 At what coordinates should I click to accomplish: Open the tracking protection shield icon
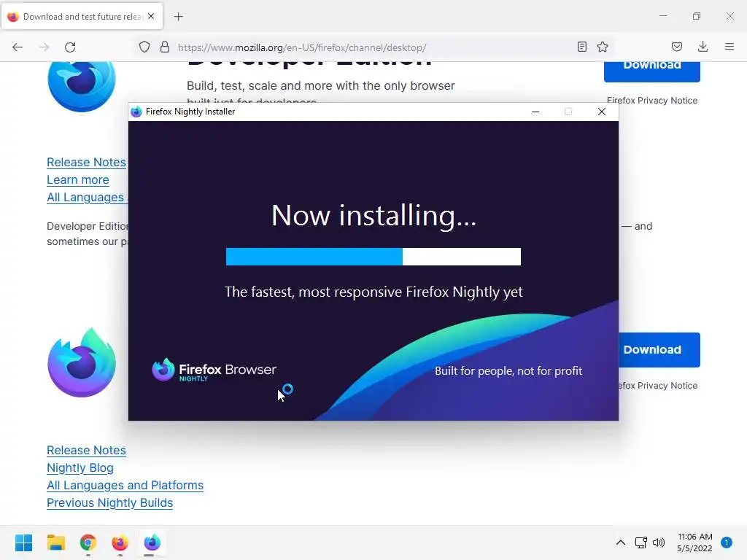pyautogui.click(x=144, y=47)
